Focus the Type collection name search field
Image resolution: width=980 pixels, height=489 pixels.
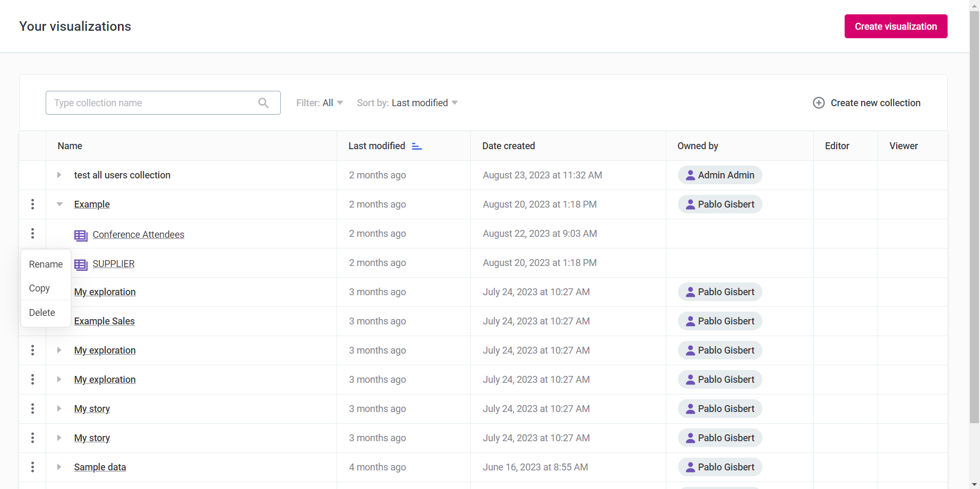(151, 103)
